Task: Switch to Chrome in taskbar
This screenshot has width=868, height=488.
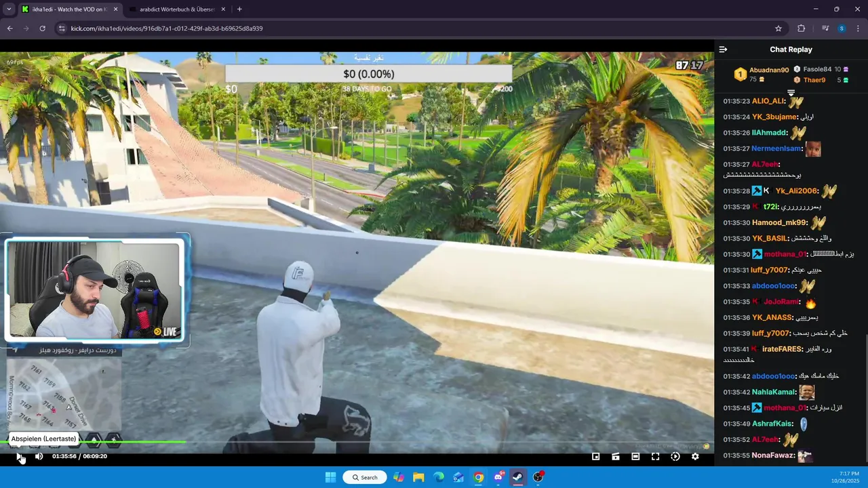Action: [x=479, y=477]
